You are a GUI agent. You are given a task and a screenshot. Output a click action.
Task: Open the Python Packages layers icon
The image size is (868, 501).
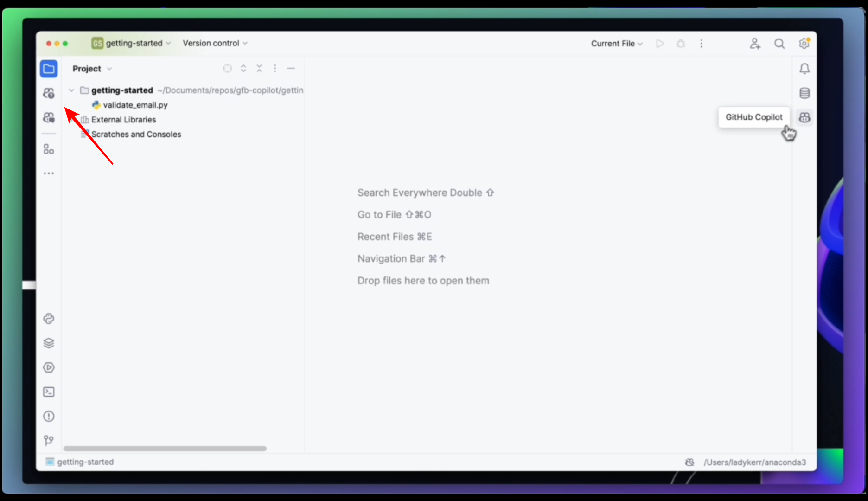tap(49, 343)
